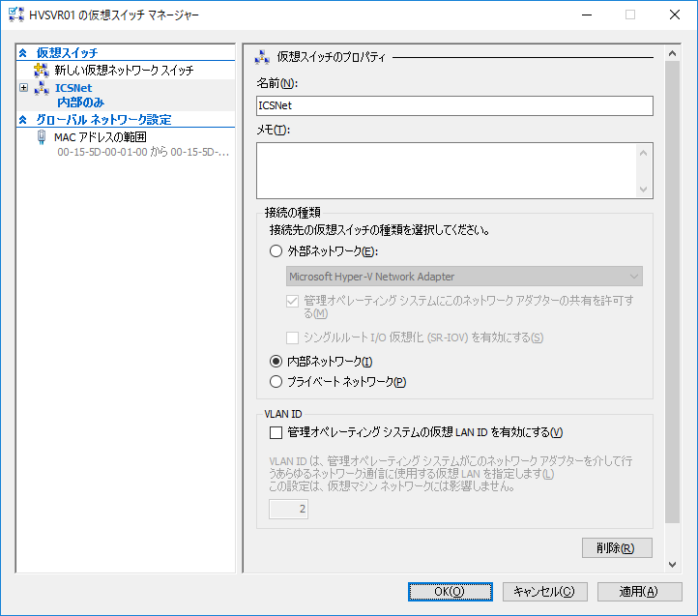Open the Microsoft Hyper-V Network Adapter dropdown
Viewport: 698px width, 616px height.
tap(464, 277)
